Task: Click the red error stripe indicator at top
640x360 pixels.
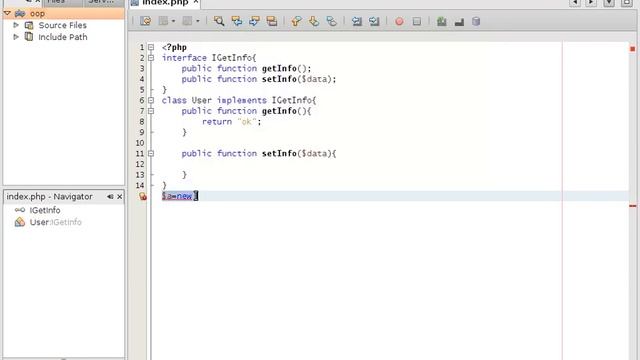Action: [633, 49]
